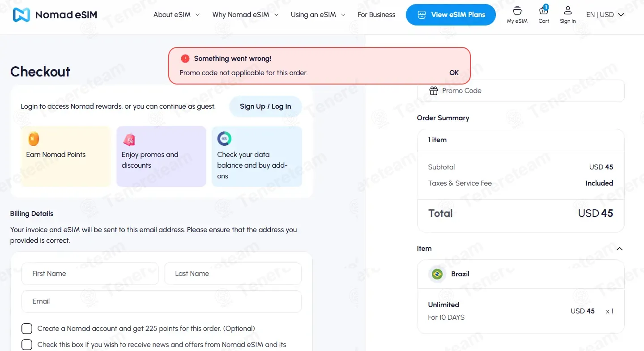Collapse the Item section chevron
Screen dimensions: 644x351
[x=619, y=249]
